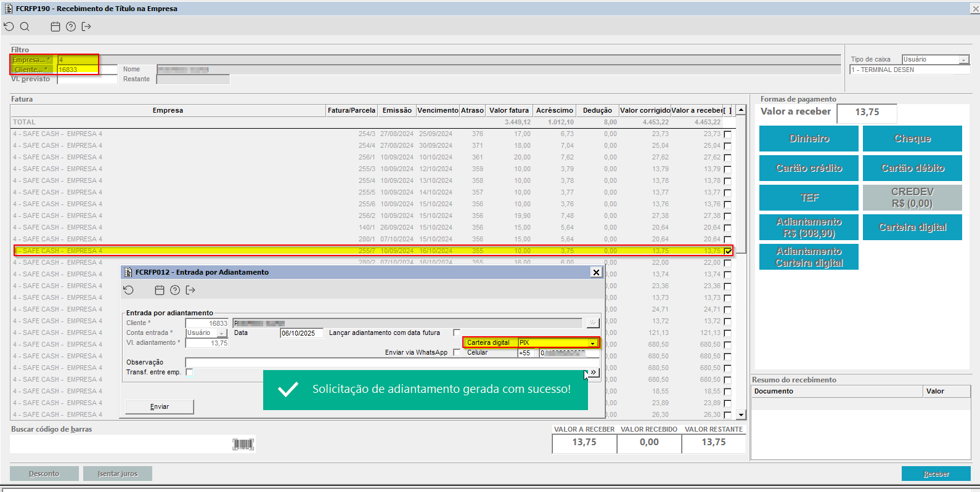Image resolution: width=980 pixels, height=492 pixels.
Task: Click calendar icon in Entrada por Adiantamento dialog
Action: point(160,290)
